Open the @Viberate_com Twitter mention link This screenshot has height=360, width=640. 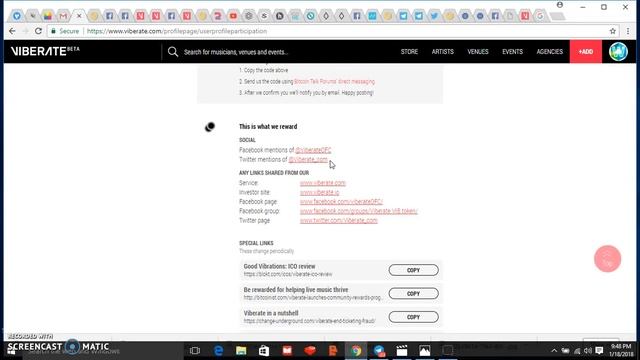click(x=308, y=160)
